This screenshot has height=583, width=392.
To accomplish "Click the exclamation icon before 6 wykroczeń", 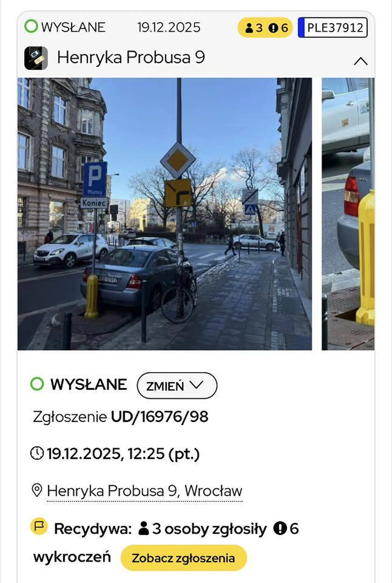I will tap(280, 528).
